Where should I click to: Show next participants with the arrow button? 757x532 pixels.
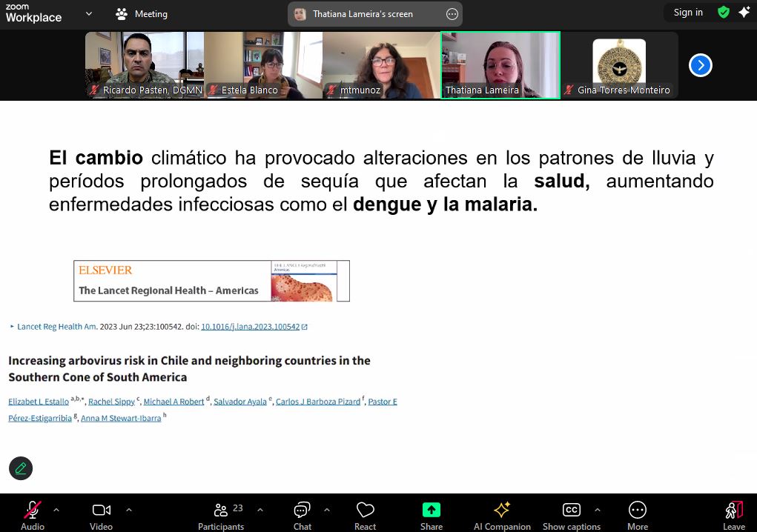[x=700, y=65]
